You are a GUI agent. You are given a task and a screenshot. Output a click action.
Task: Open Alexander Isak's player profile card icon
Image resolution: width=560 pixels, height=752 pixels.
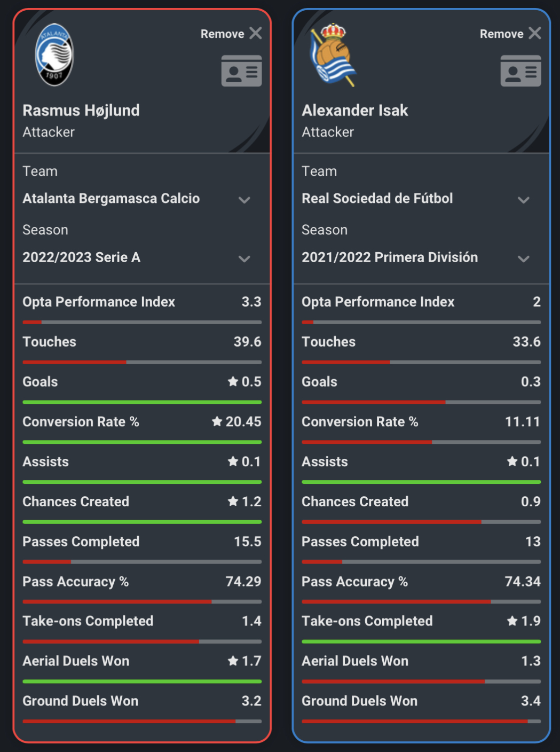click(520, 70)
